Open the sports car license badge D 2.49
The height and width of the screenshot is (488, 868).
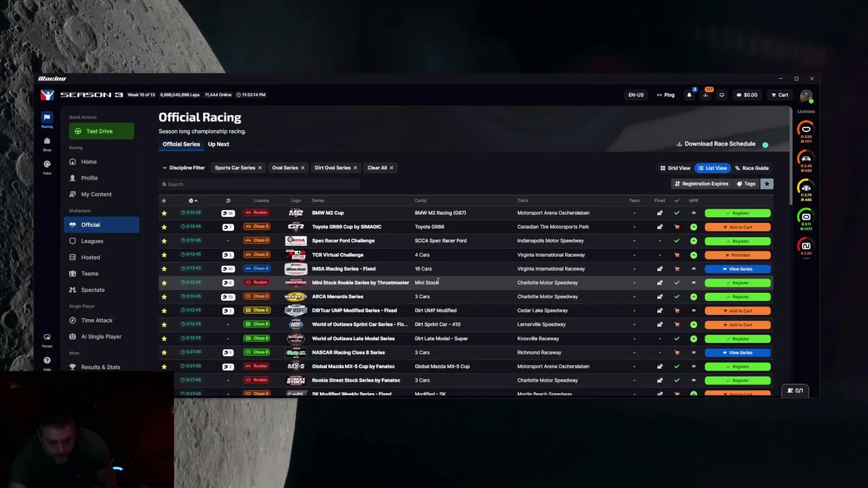coord(806,161)
